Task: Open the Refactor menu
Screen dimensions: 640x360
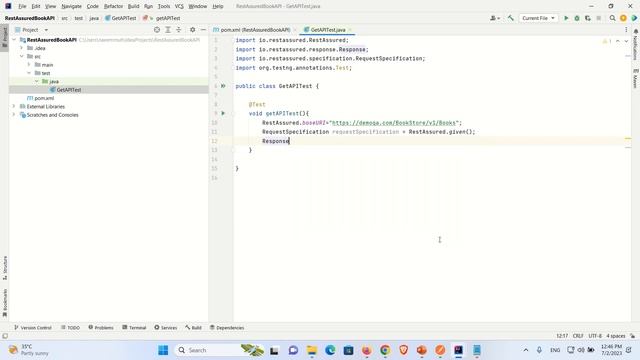Action: tap(113, 6)
